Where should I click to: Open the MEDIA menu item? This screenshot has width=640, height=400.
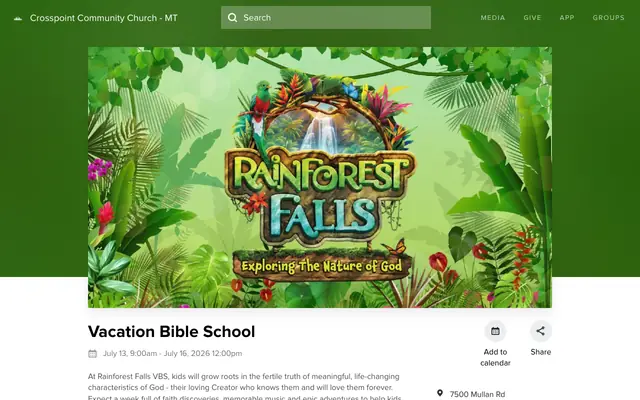[493, 18]
